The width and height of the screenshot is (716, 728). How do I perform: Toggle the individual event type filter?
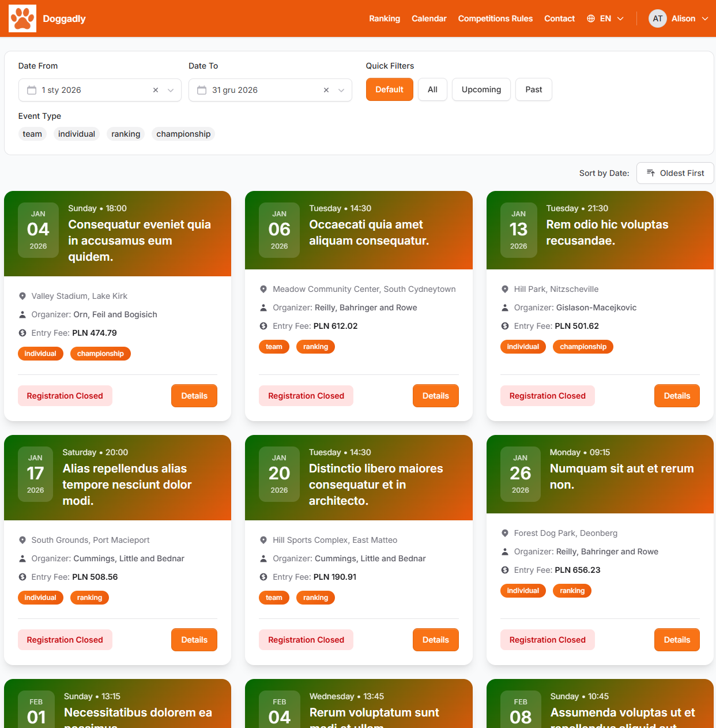coord(77,134)
